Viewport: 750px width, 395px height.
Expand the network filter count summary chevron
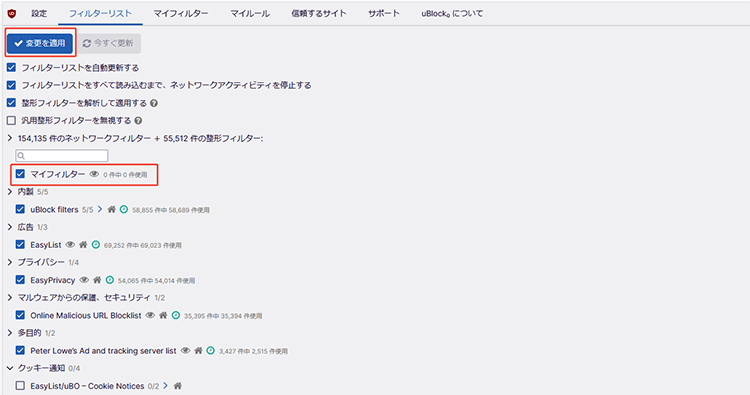pos(10,139)
